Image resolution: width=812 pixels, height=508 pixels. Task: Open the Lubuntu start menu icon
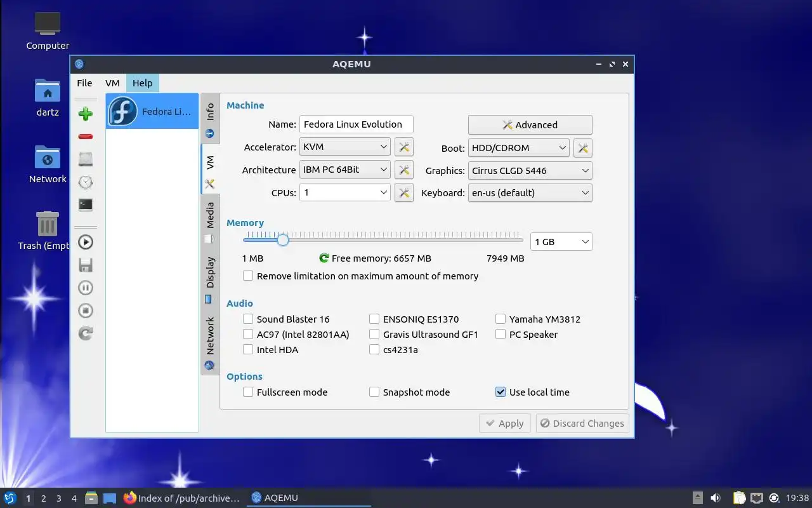[10, 498]
